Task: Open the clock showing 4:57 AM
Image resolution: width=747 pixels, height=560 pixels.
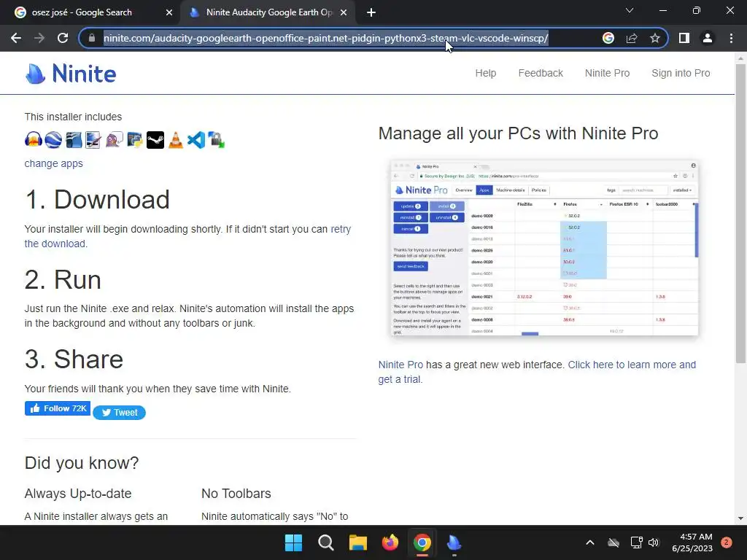Action: (692, 542)
